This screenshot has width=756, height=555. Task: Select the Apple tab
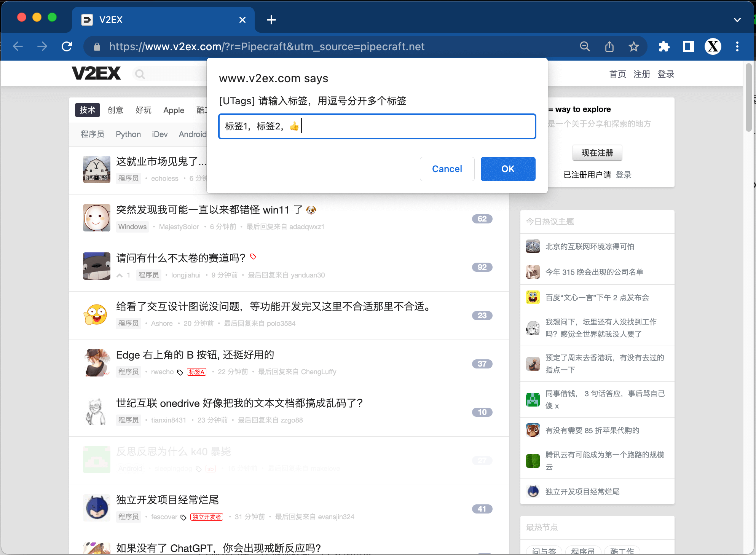tap(174, 110)
